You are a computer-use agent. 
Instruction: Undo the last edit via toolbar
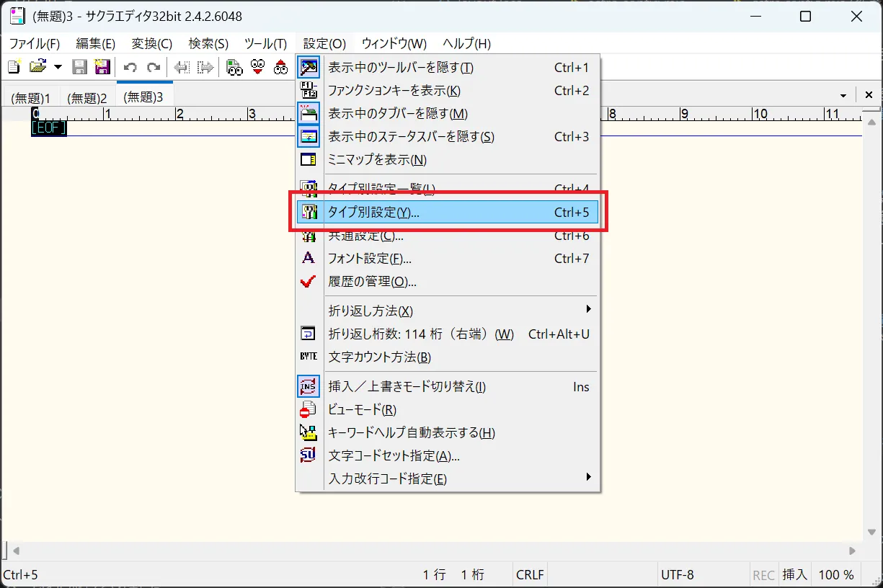click(x=130, y=67)
